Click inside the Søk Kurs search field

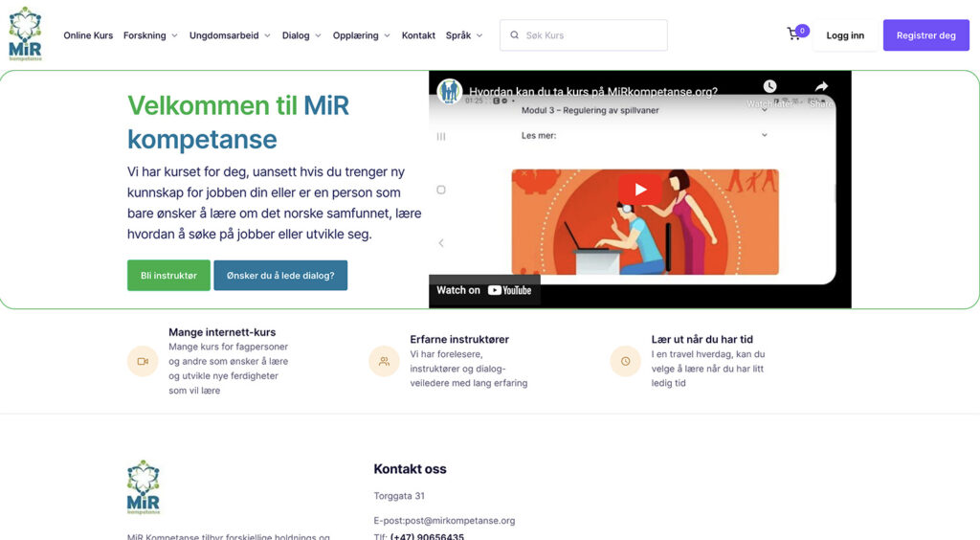coord(583,35)
